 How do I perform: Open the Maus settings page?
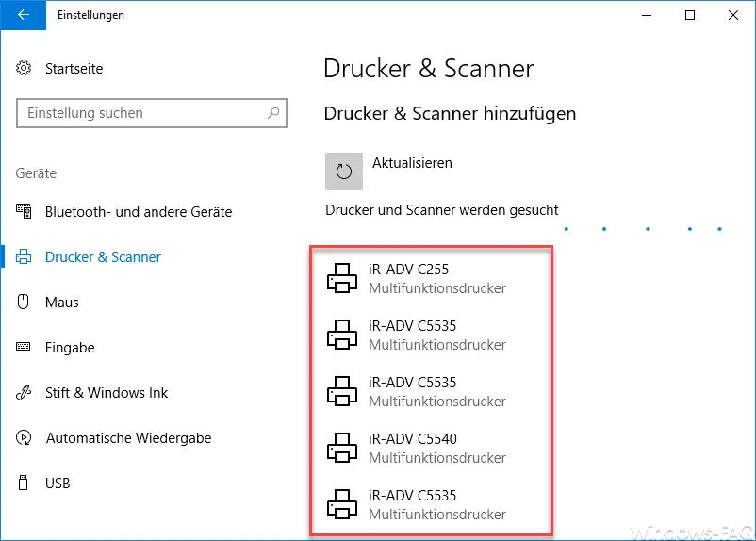(x=61, y=303)
